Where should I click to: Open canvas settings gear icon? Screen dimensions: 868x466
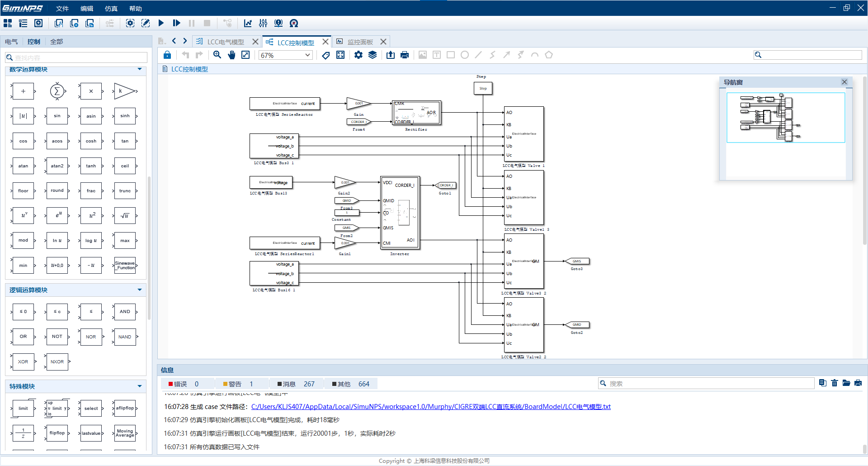pos(359,55)
